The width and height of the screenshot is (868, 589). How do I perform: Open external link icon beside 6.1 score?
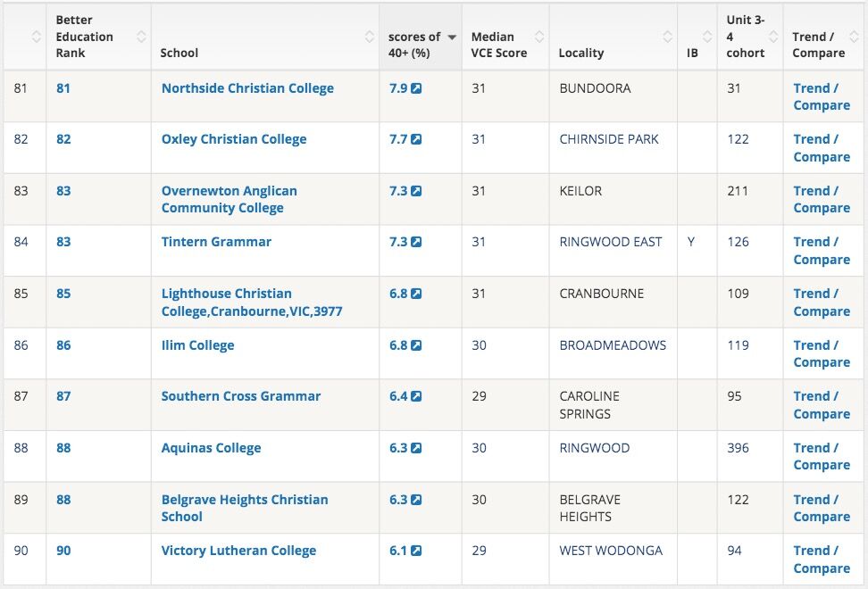(x=416, y=552)
